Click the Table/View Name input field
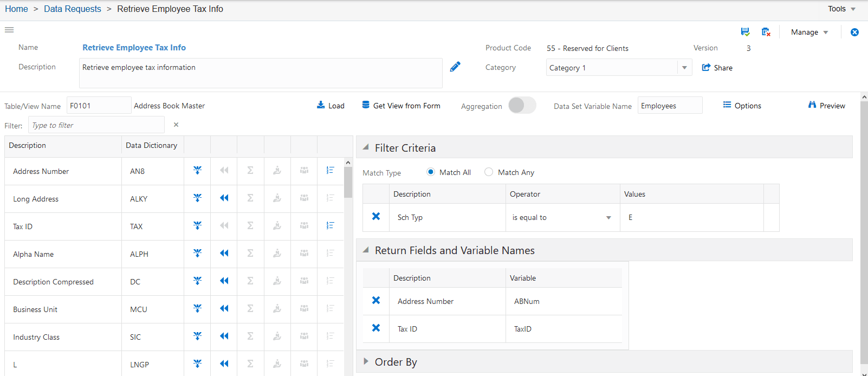 [99, 106]
